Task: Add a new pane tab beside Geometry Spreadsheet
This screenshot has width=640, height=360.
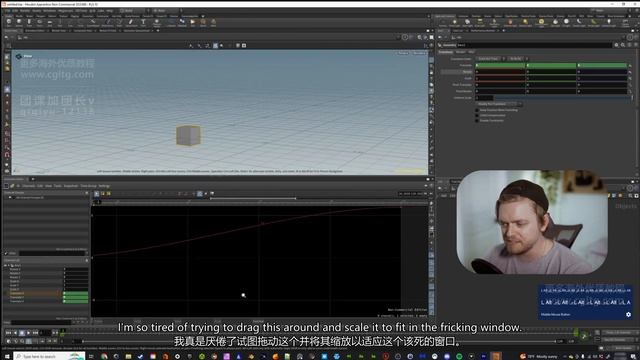Action: [x=158, y=31]
